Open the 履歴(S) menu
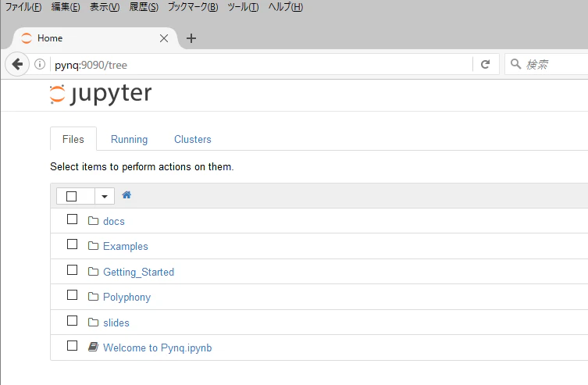 click(144, 7)
